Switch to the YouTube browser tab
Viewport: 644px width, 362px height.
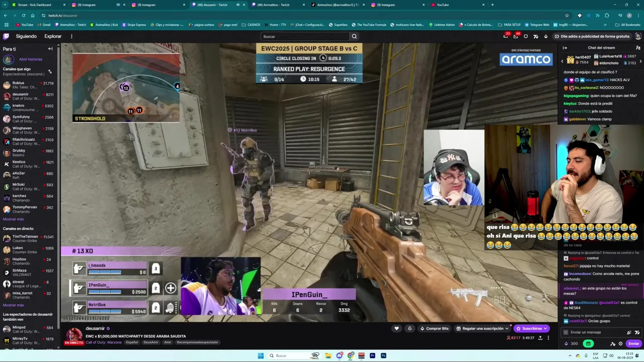pos(458,5)
